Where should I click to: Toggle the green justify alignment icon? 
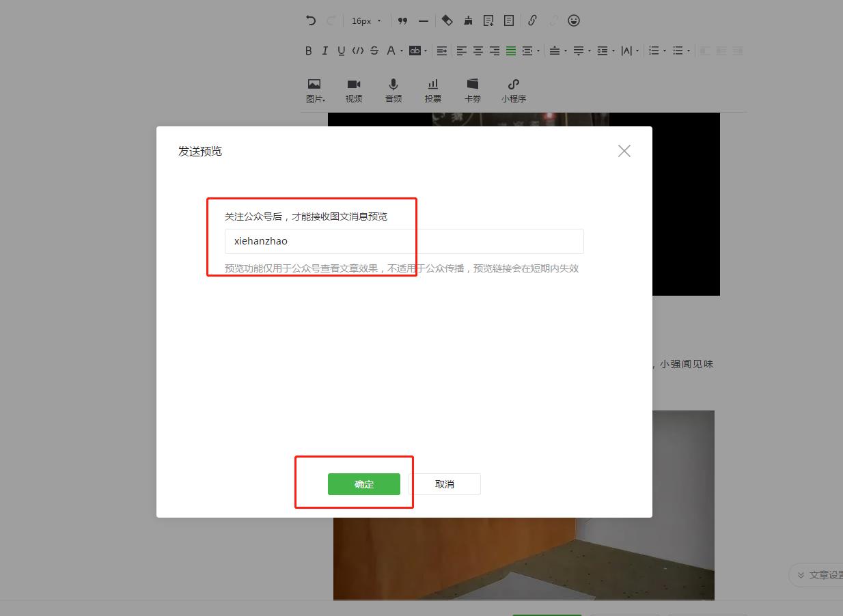point(511,51)
